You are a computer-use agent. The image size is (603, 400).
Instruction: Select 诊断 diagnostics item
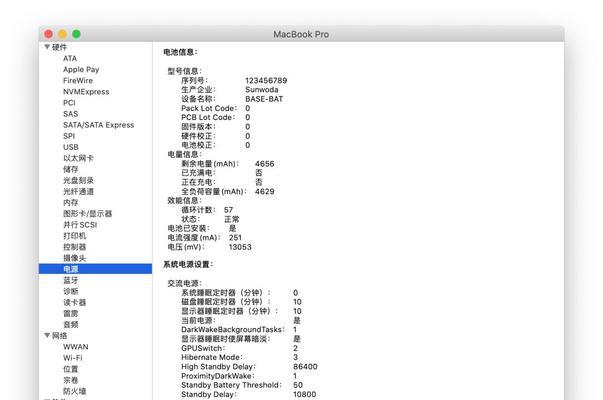[x=71, y=292]
